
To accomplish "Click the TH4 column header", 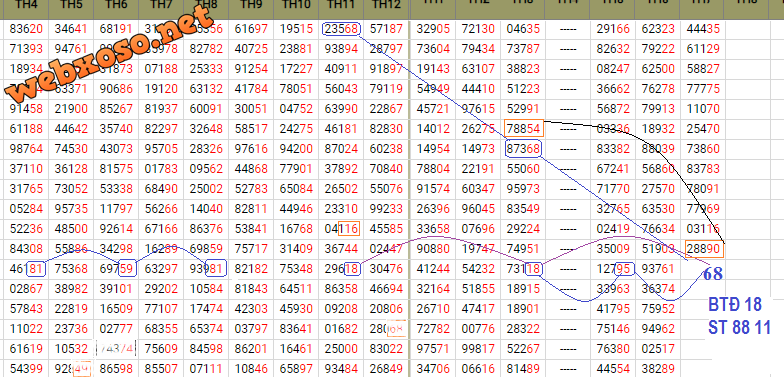I will click(x=26, y=6).
